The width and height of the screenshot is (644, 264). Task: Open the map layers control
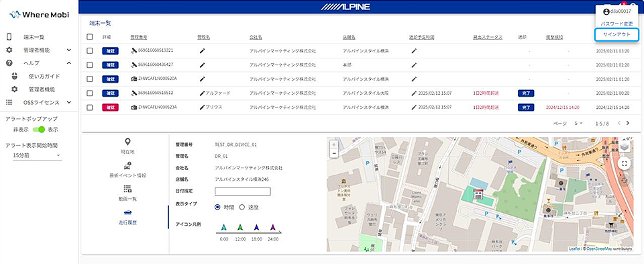click(x=624, y=147)
